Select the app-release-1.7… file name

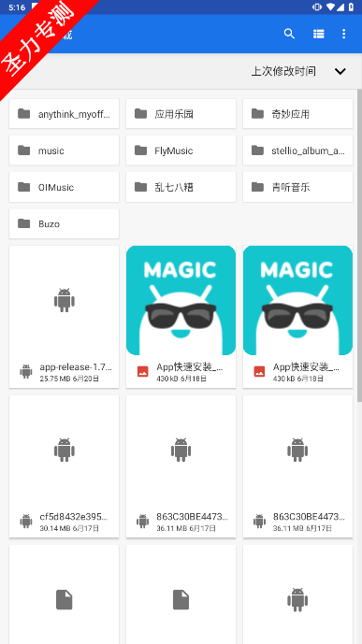click(x=76, y=367)
